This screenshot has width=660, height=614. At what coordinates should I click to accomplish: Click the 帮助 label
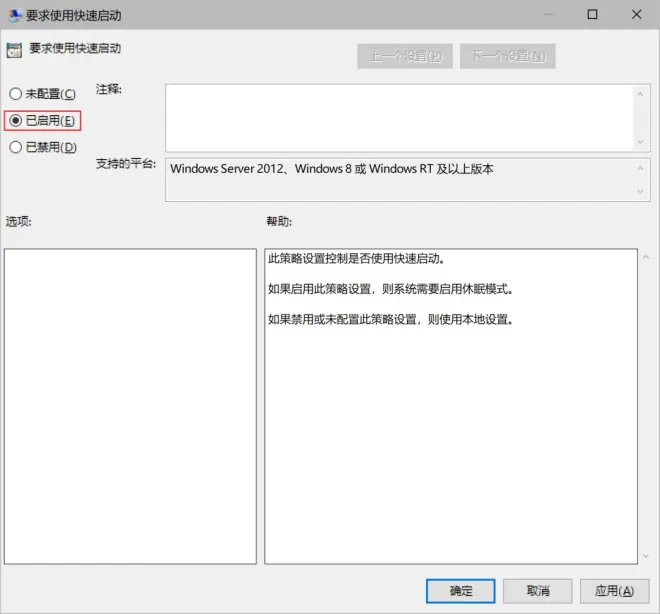[x=279, y=221]
